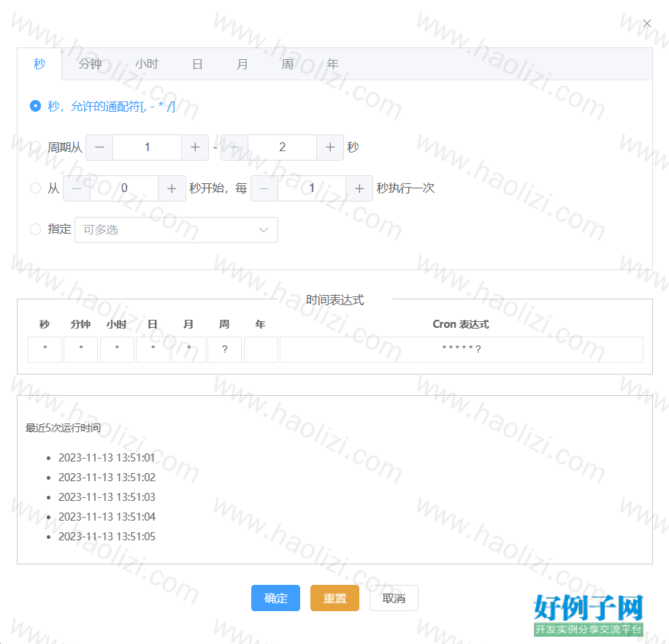
Task: Click the 月 expression field
Action: (x=188, y=350)
